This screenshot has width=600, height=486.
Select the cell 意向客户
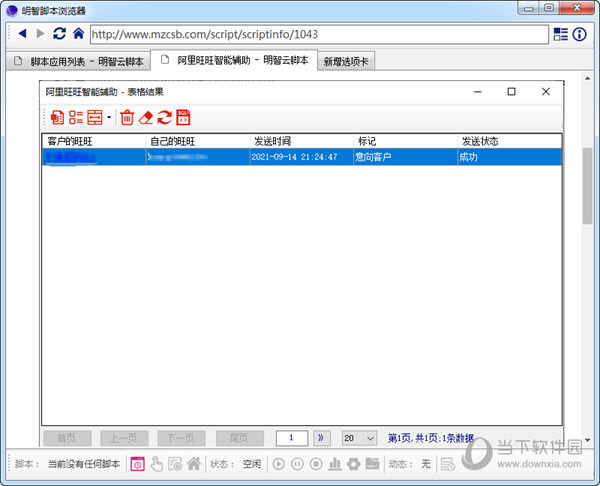pos(405,157)
